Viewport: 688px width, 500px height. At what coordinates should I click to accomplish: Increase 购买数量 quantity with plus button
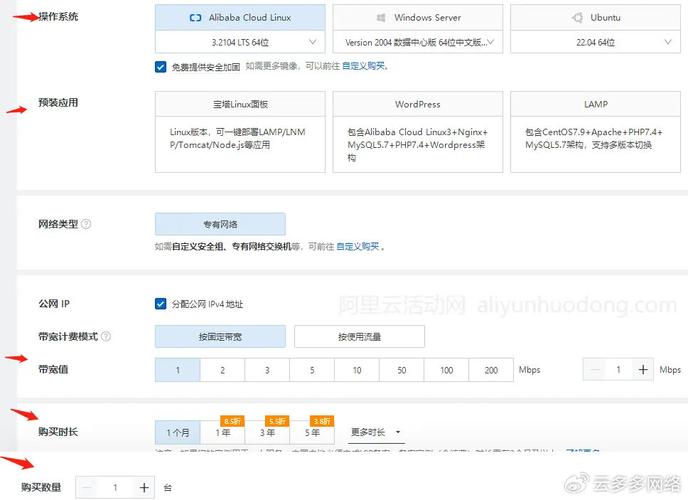click(144, 487)
